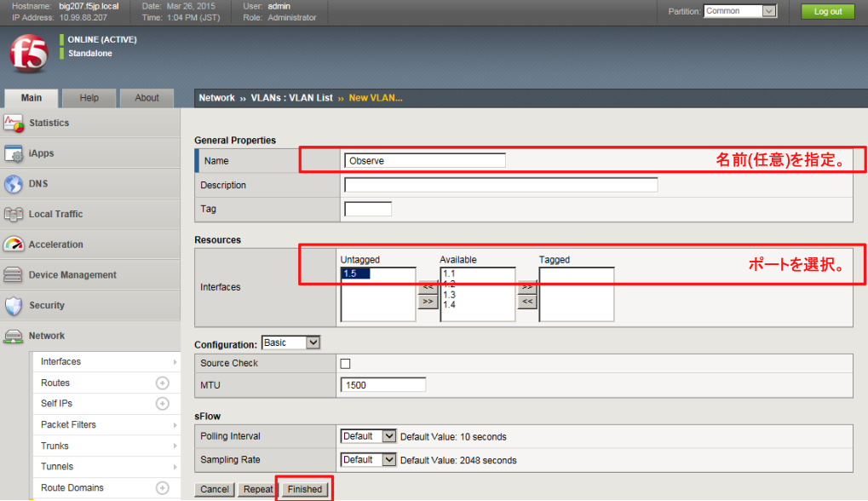868x501 pixels.
Task: Add Route Domain with plus icon
Action: click(162, 487)
